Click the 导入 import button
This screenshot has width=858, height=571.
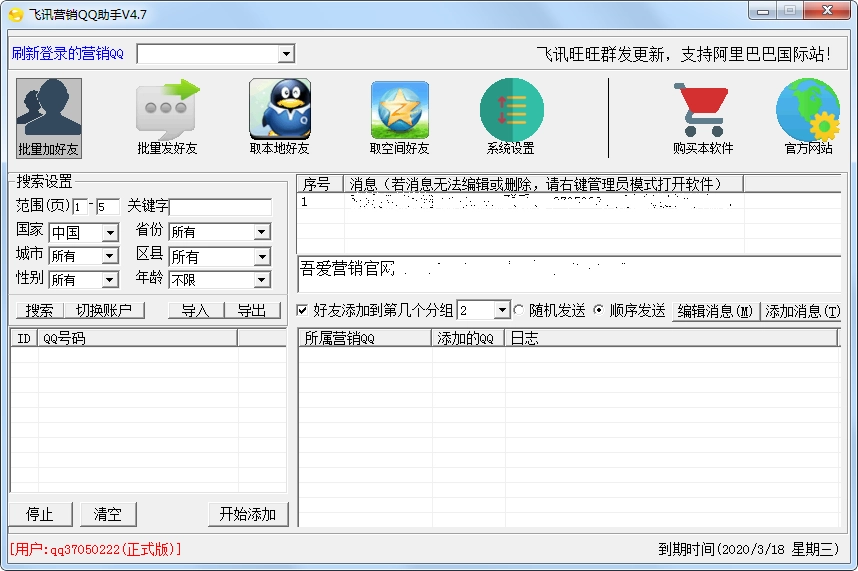tap(195, 311)
